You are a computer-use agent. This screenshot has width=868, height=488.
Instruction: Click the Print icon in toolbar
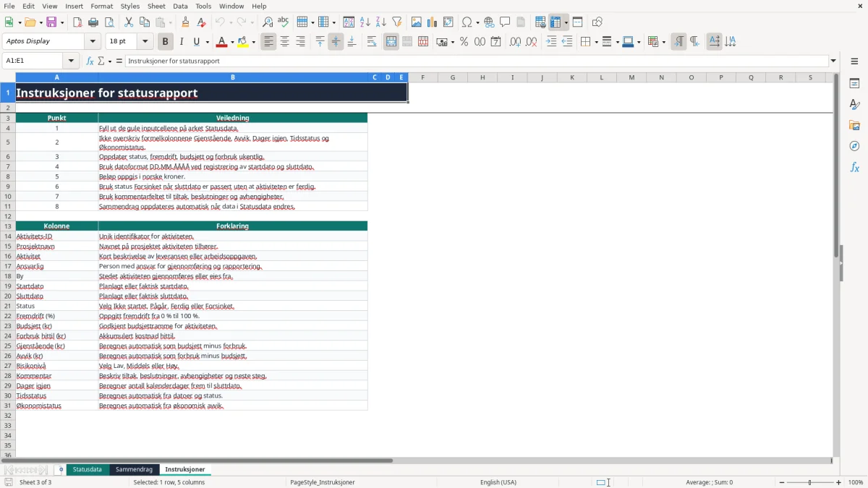pyautogui.click(x=93, y=22)
